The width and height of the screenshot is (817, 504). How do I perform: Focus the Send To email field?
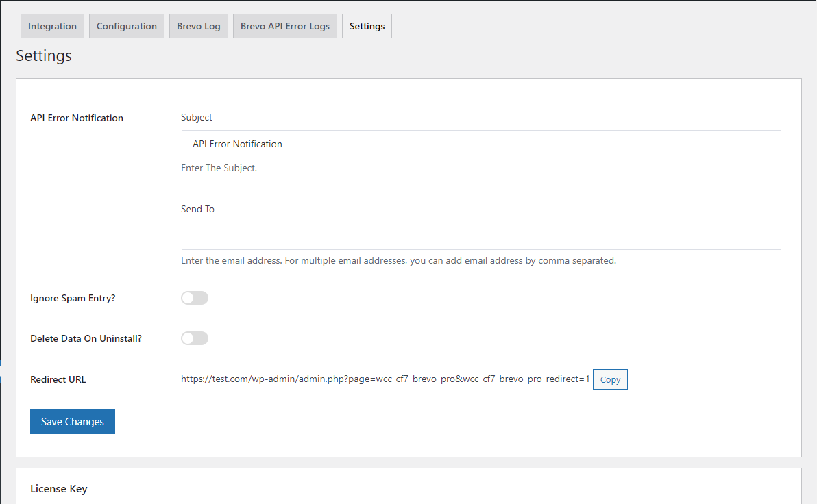480,236
